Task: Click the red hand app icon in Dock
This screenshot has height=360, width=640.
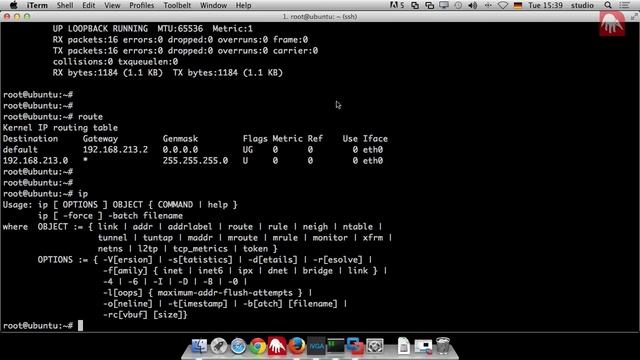Action: tap(277, 345)
